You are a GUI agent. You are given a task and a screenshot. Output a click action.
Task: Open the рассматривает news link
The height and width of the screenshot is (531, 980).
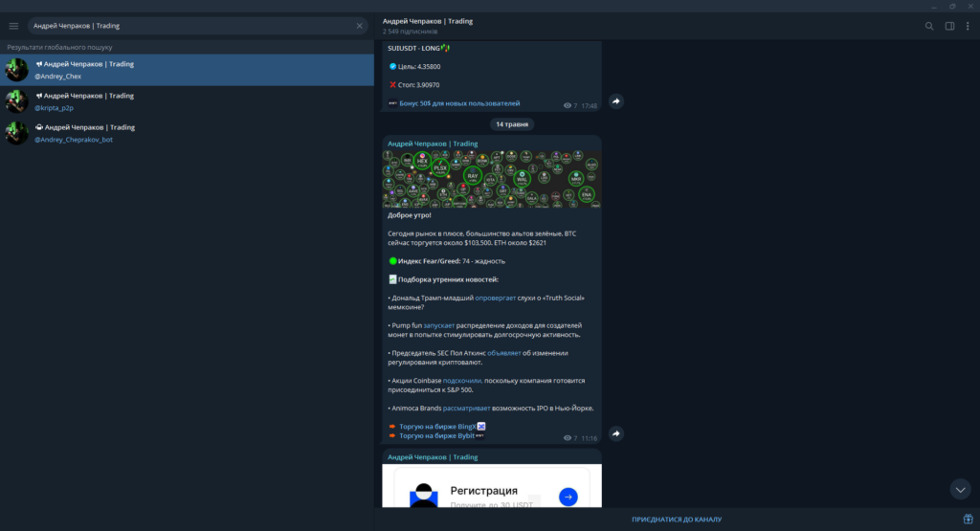tap(466, 408)
